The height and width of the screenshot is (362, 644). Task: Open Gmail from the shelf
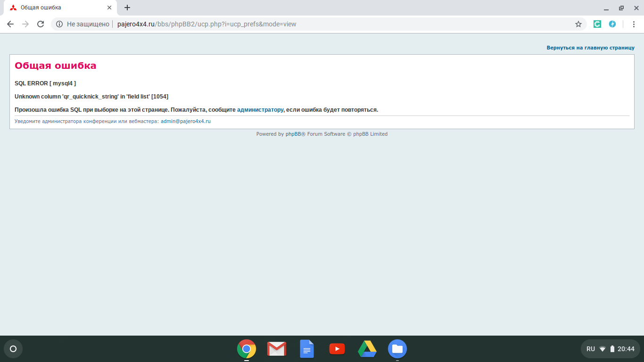(277, 349)
